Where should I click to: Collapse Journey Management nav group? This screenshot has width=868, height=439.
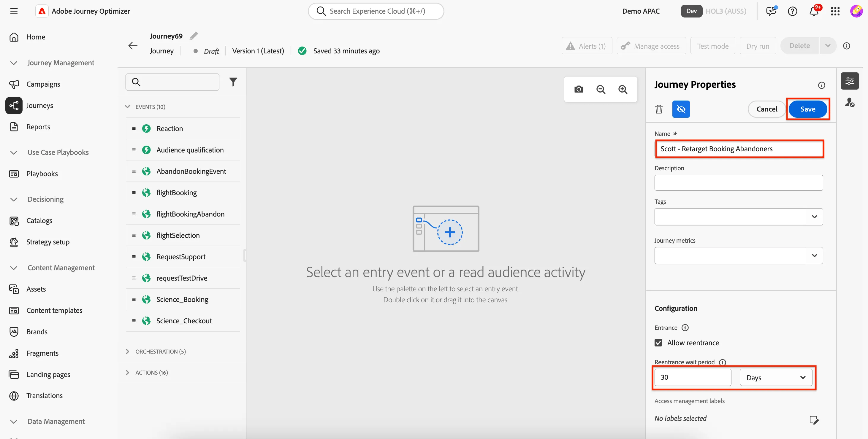point(14,63)
